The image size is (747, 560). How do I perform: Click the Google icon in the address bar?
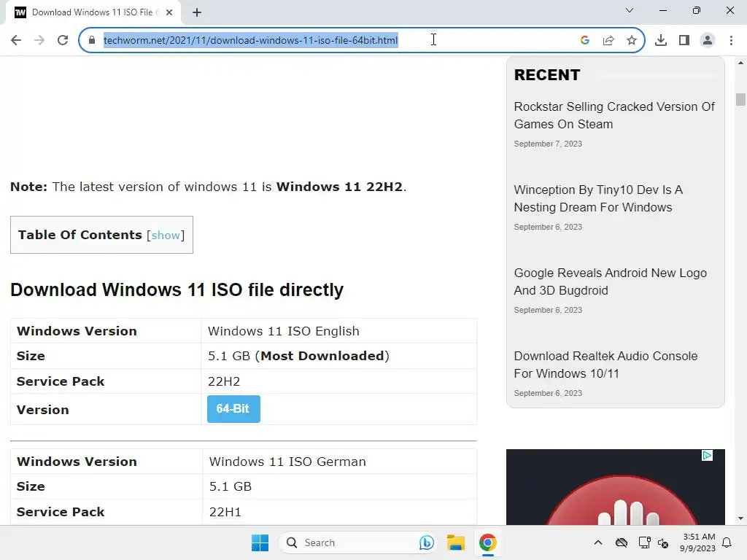coord(585,41)
